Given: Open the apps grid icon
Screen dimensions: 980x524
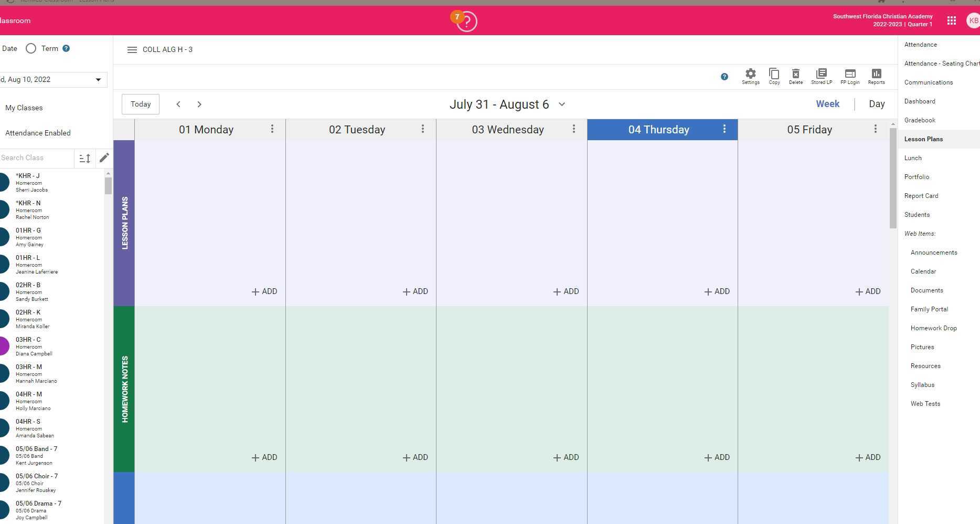Looking at the screenshot, I should [951, 20].
